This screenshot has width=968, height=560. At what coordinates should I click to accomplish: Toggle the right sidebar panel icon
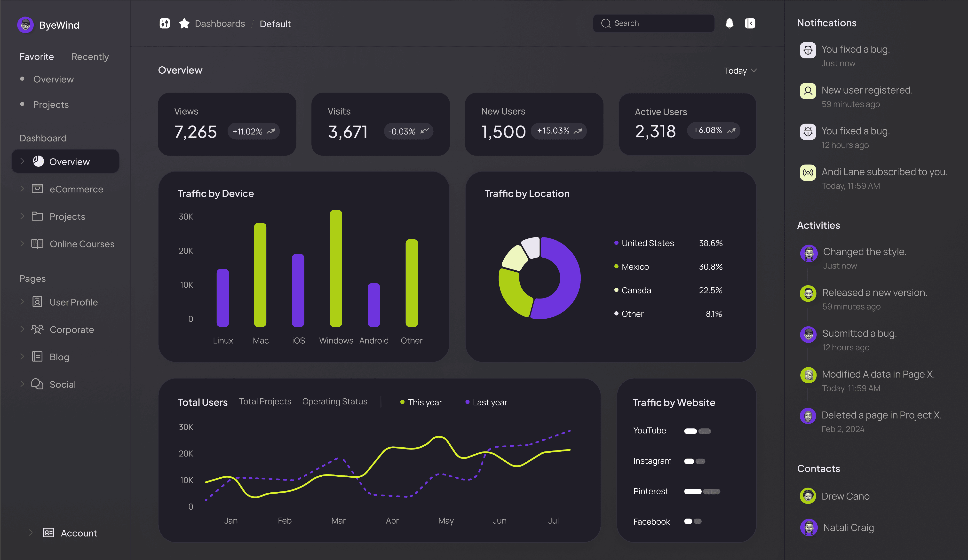750,24
